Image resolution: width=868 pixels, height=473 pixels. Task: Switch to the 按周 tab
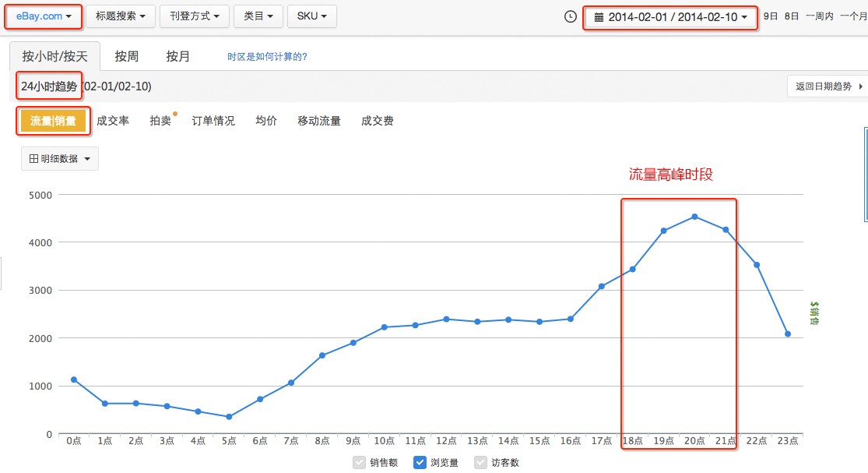(x=126, y=57)
